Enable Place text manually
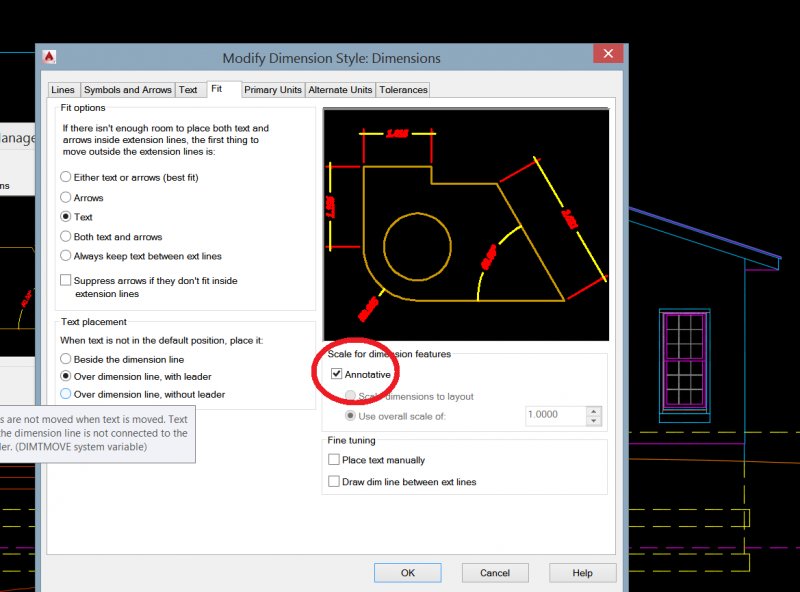Viewport: 800px width, 592px height. [x=334, y=460]
